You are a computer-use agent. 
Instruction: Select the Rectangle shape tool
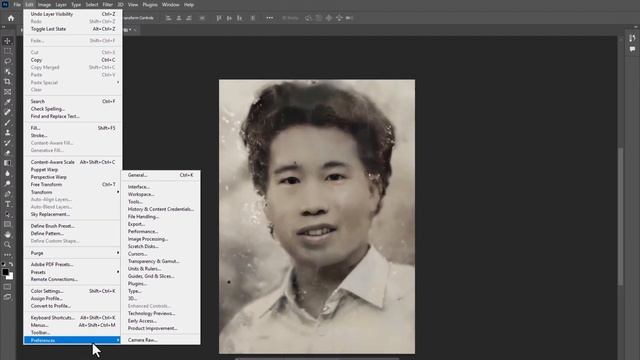pyautogui.click(x=7, y=224)
